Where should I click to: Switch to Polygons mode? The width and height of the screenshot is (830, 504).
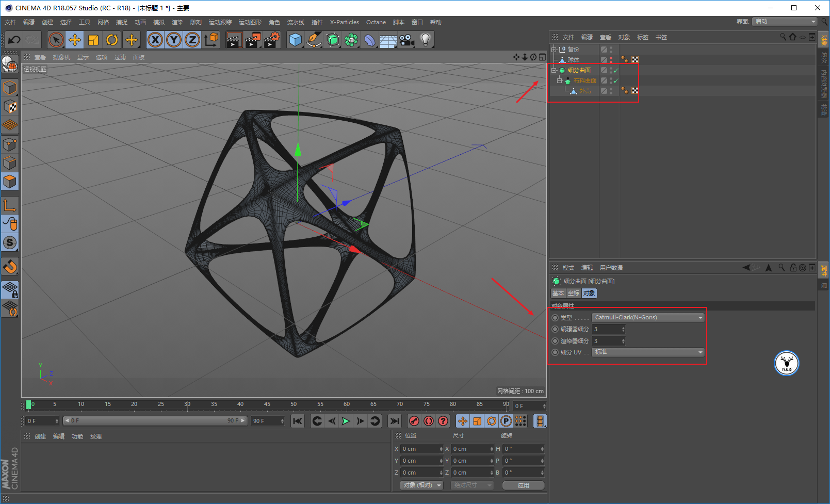click(x=10, y=182)
